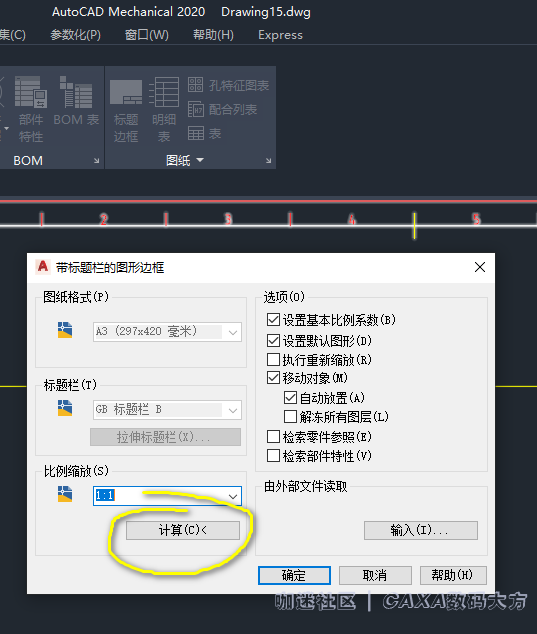Check 检索部件特性(V)
This screenshot has height=634, width=537.
[273, 456]
